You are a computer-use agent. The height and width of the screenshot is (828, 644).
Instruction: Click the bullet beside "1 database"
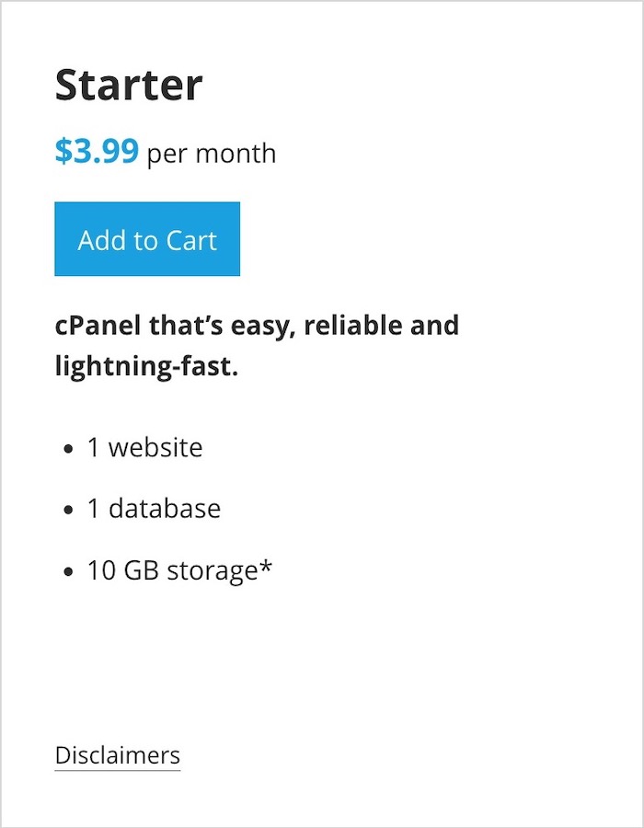[68, 511]
